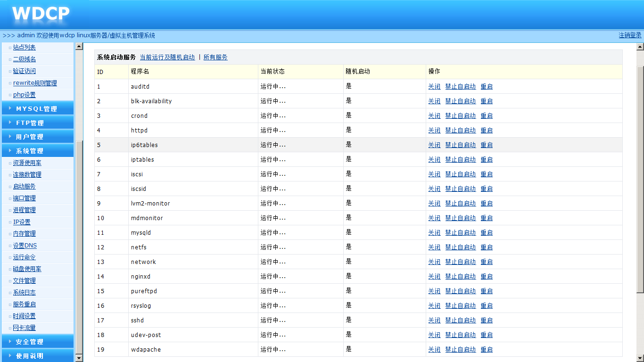Screen dimensions: 644x362
Task: Click 注销登录 to log out
Action: [x=630, y=35]
